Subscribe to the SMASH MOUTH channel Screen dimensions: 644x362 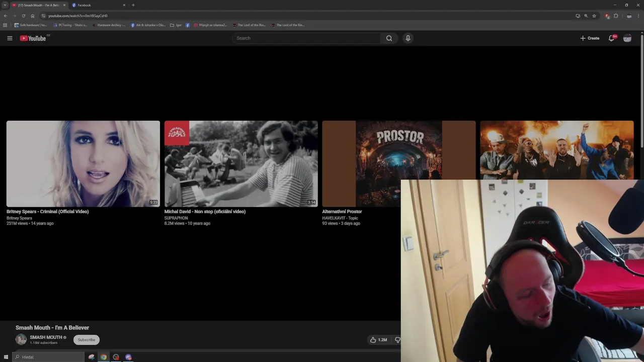[x=86, y=340]
